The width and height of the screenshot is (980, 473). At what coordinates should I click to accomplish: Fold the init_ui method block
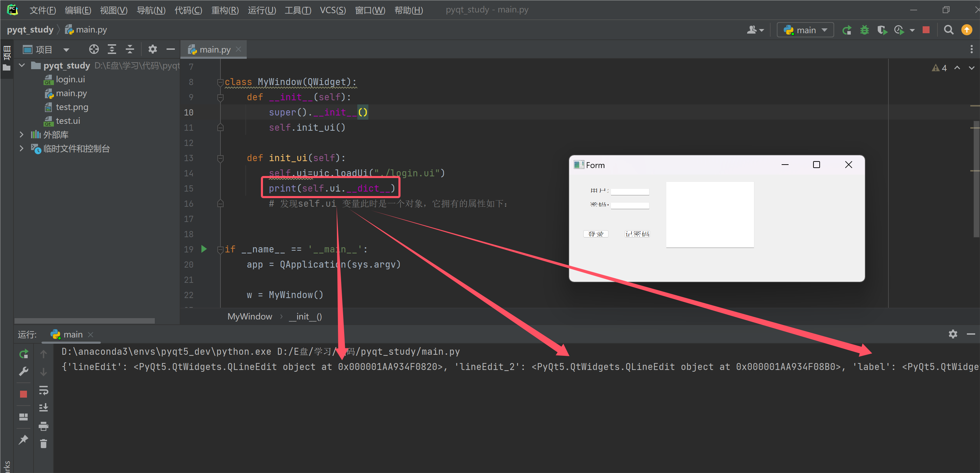pyautogui.click(x=220, y=158)
